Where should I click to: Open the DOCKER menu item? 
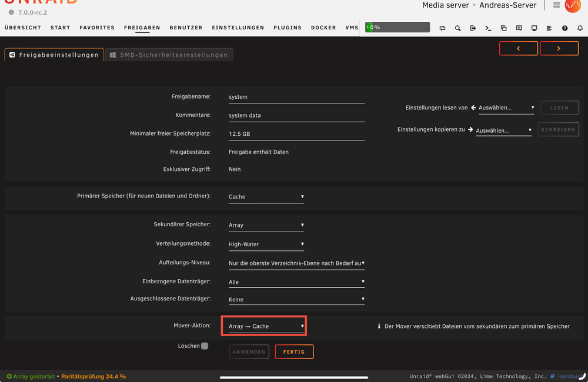click(x=323, y=28)
